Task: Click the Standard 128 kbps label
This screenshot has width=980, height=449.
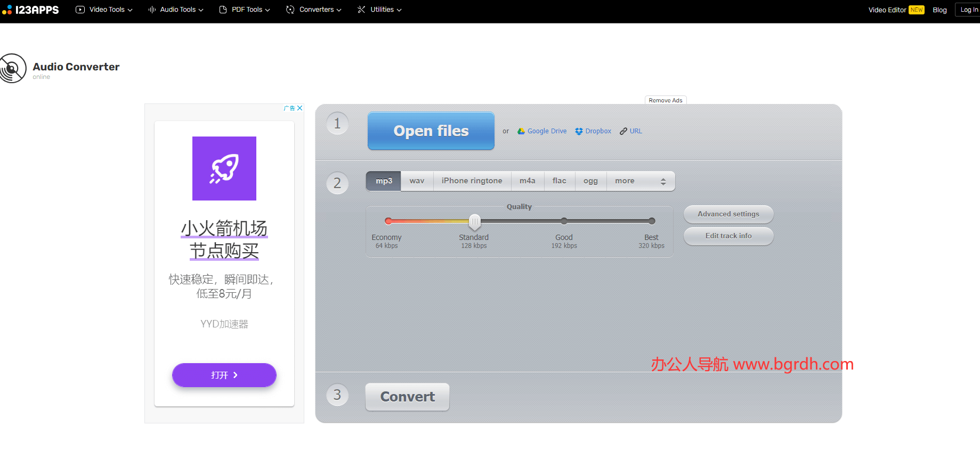Action: point(474,242)
